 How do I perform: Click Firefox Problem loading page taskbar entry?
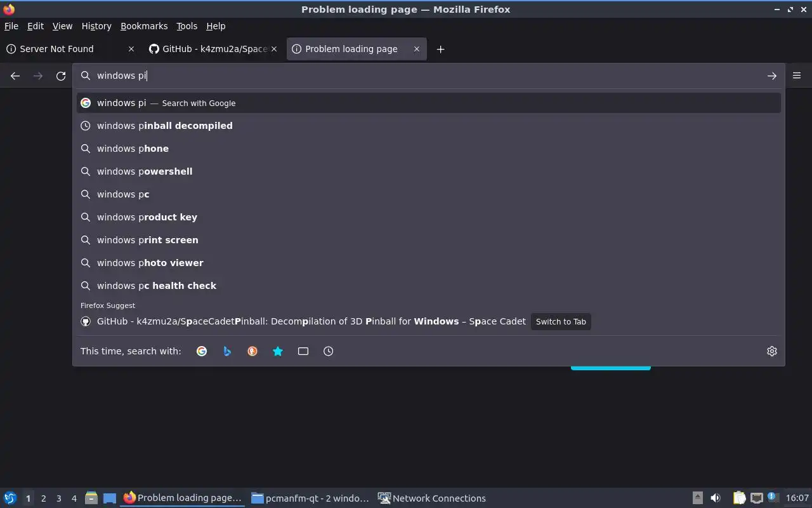click(x=183, y=498)
